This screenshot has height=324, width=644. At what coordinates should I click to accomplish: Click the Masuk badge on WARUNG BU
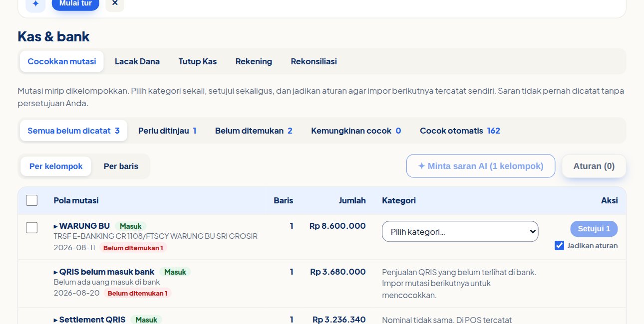[x=131, y=226]
